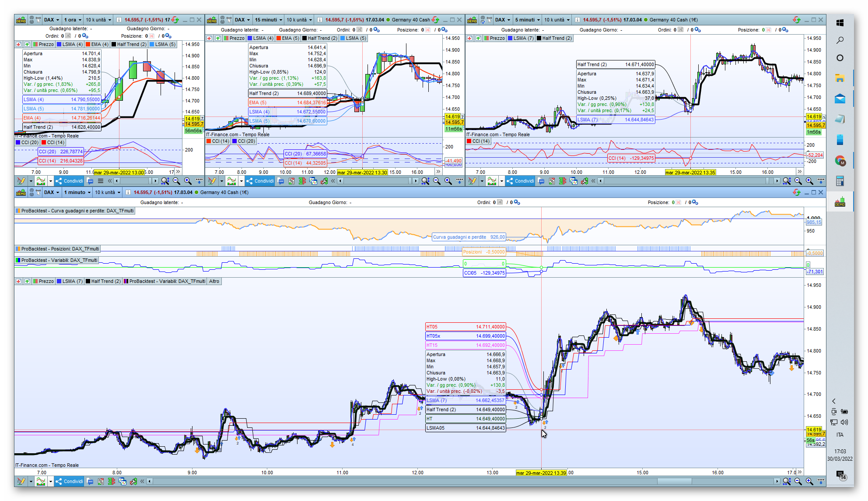Open Windows Mail app in taskbar
This screenshot has height=501, width=868.
pos(840,99)
